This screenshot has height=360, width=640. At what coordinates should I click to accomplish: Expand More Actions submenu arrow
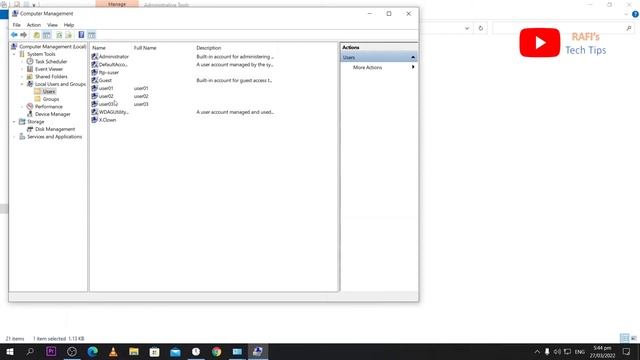[413, 67]
